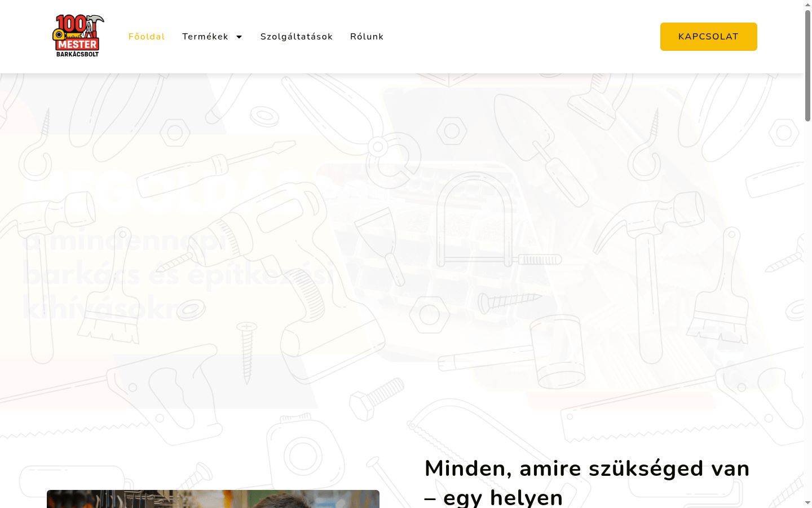Click the heading "Minden, amire szükséged van"
812x508 pixels.
[x=587, y=483]
